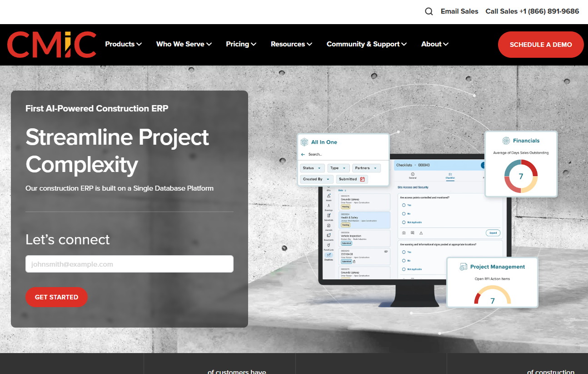Screen dimensions: 588x374
Task: Select the Vehicle Inspection list row
Action: point(365,238)
